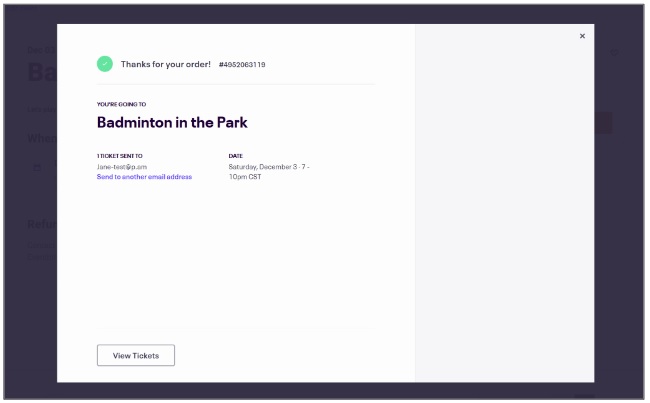The width and height of the screenshot is (650, 403).
Task: Click the "Date" label
Action: (236, 156)
